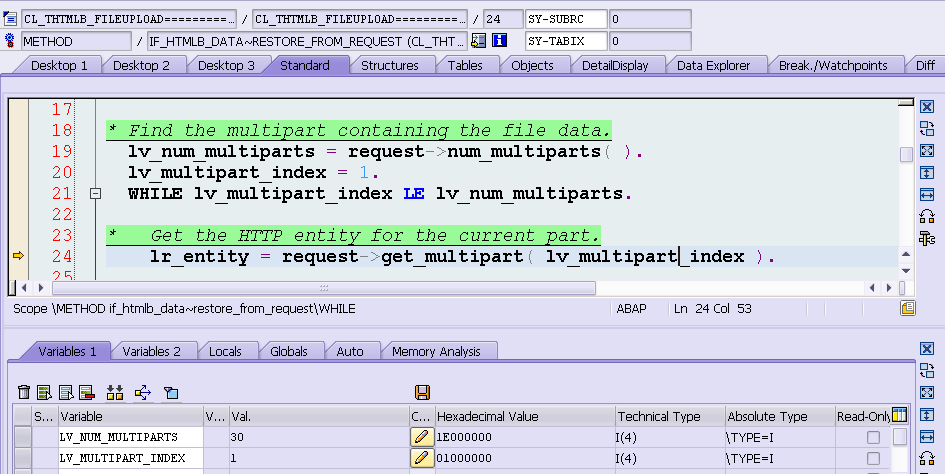Click the horizontal maximize icon beside source editor
The width and height of the screenshot is (945, 474).
click(927, 194)
